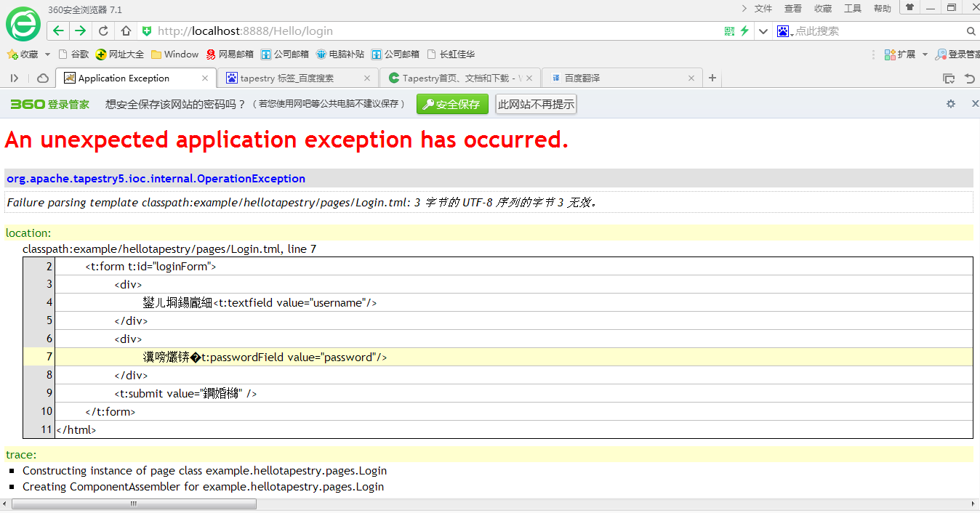The height and width of the screenshot is (513, 980).
Task: Switch to the Application Exception tab
Action: 135,78
